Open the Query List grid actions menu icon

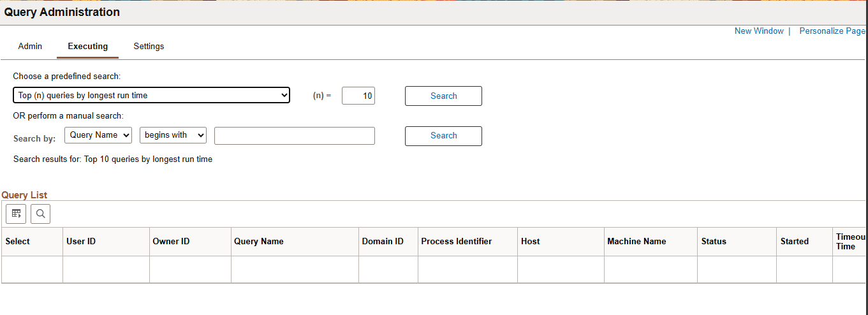[16, 214]
